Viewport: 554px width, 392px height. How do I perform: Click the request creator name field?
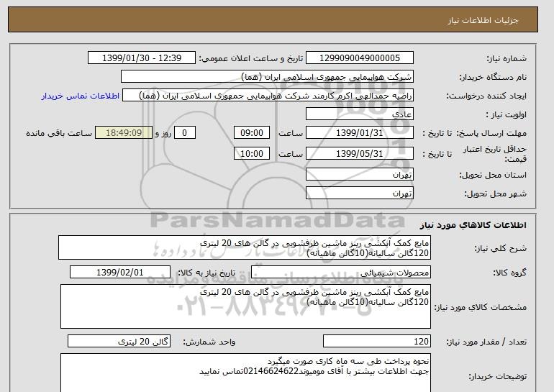268,96
